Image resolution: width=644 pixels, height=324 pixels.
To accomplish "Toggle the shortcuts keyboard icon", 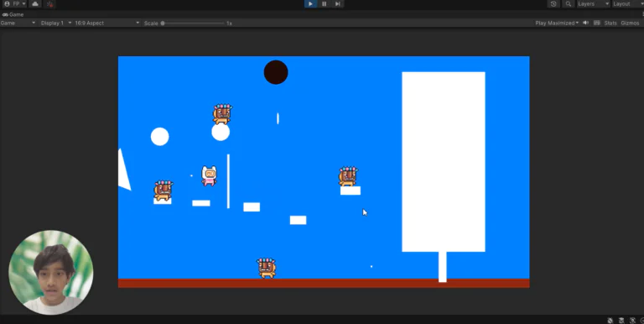I will (597, 23).
